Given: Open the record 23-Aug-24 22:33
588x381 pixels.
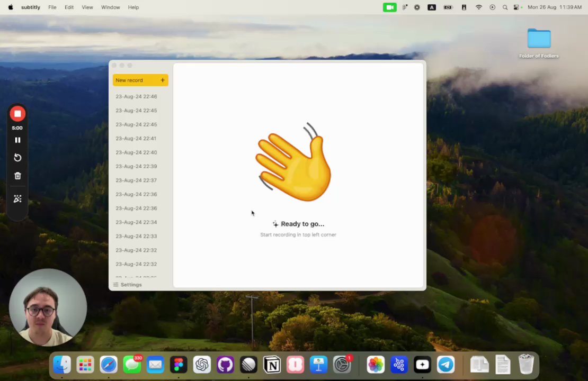Looking at the screenshot, I should 136,237.
